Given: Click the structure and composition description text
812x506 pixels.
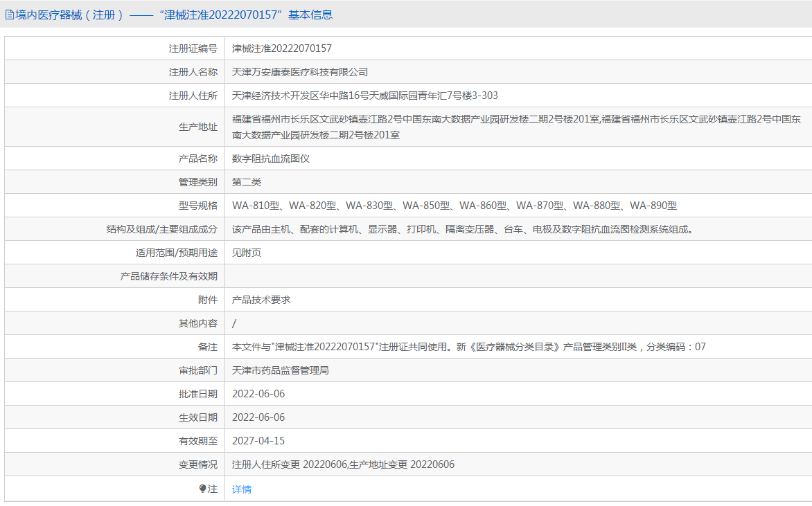Looking at the screenshot, I should (x=462, y=229).
